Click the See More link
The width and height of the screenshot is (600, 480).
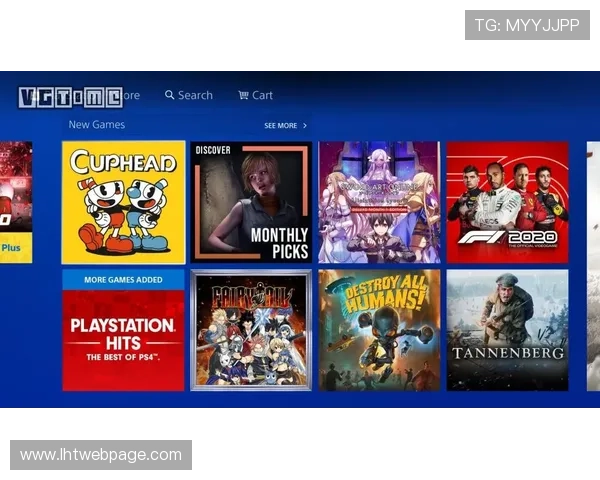[281, 126]
